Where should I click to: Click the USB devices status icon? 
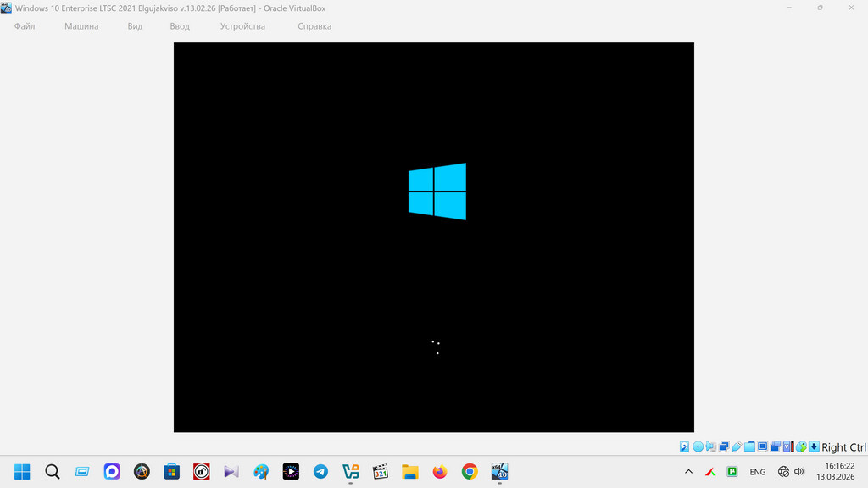click(x=737, y=446)
